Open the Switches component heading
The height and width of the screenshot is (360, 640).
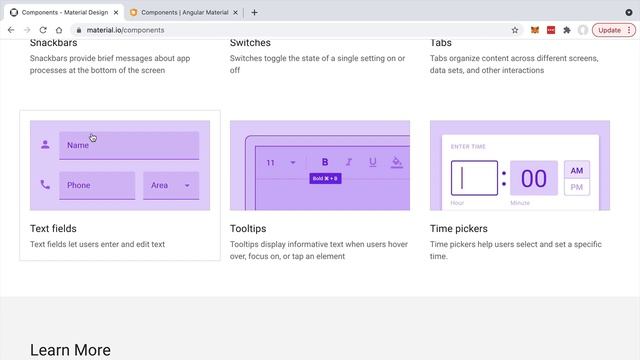250,43
